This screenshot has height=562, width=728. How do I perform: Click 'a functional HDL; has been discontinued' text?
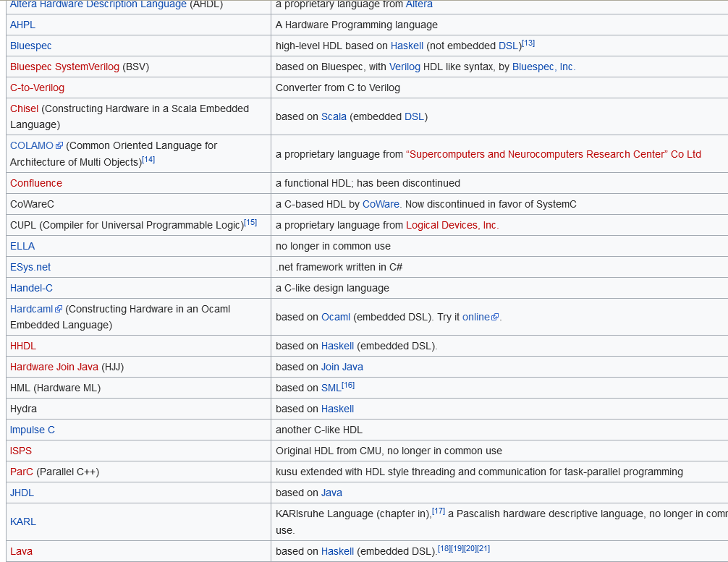[x=368, y=183]
